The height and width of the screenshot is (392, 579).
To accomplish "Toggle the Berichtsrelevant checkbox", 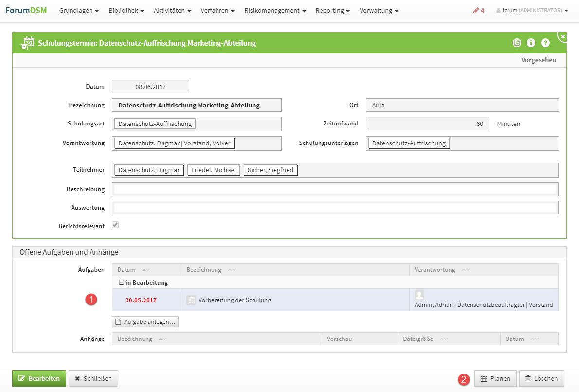I will pyautogui.click(x=115, y=225).
